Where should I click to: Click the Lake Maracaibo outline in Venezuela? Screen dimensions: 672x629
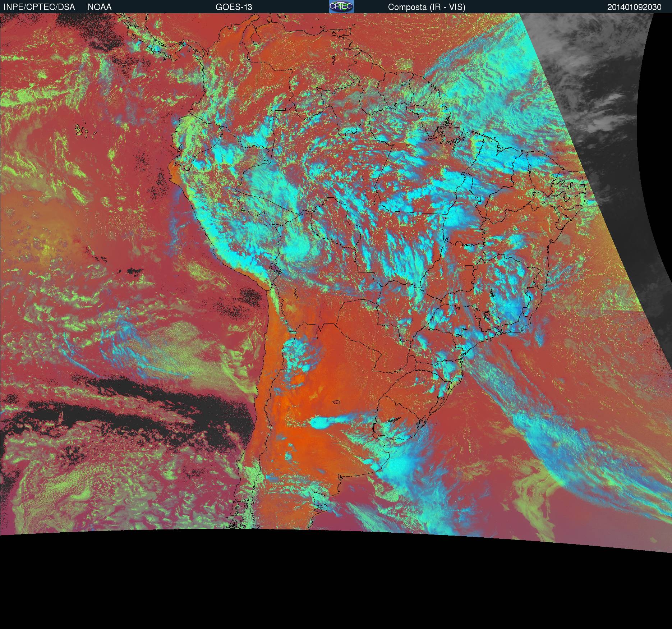tap(256, 37)
